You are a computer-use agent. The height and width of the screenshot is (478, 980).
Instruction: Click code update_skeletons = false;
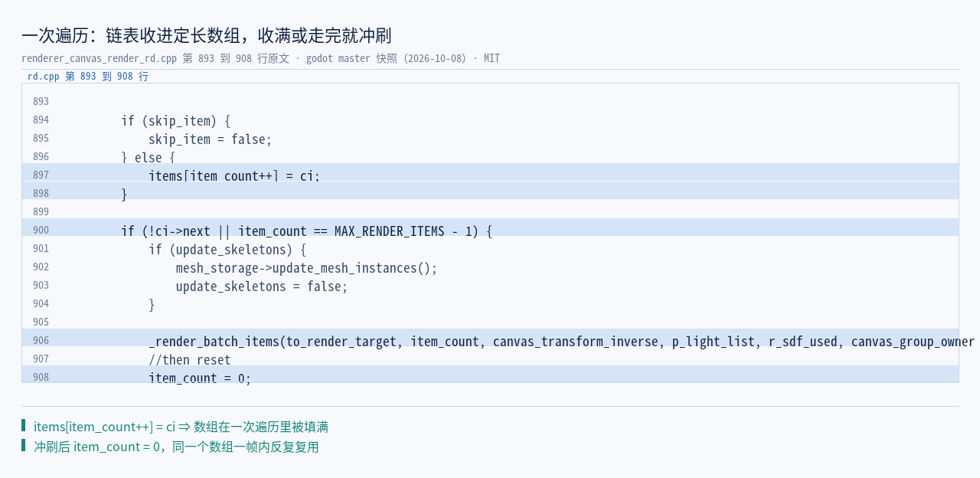pyautogui.click(x=262, y=286)
